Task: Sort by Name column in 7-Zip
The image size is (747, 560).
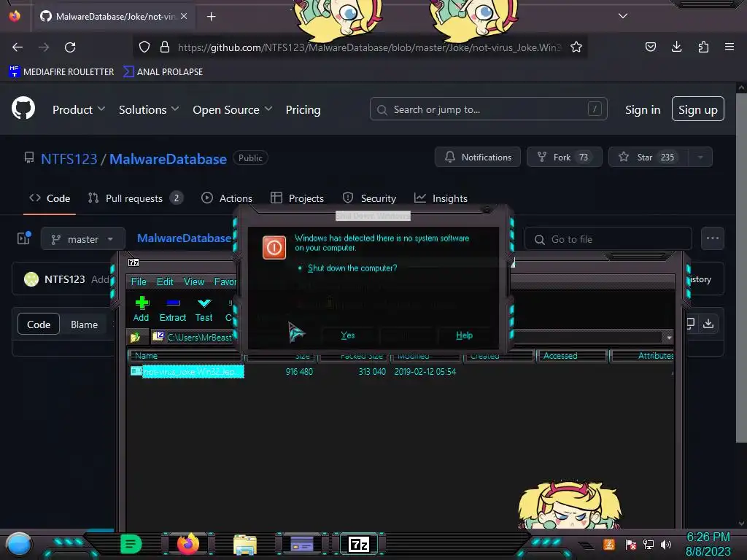Action: pos(186,356)
